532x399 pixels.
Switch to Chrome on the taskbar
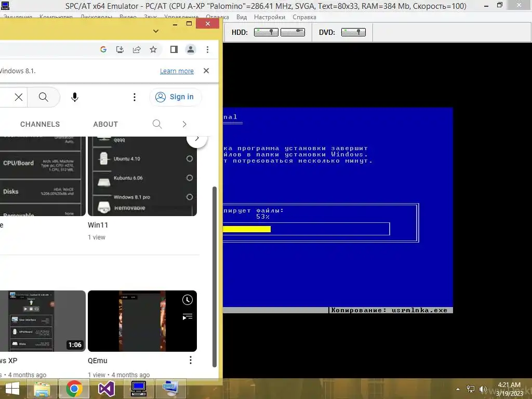coord(74,389)
